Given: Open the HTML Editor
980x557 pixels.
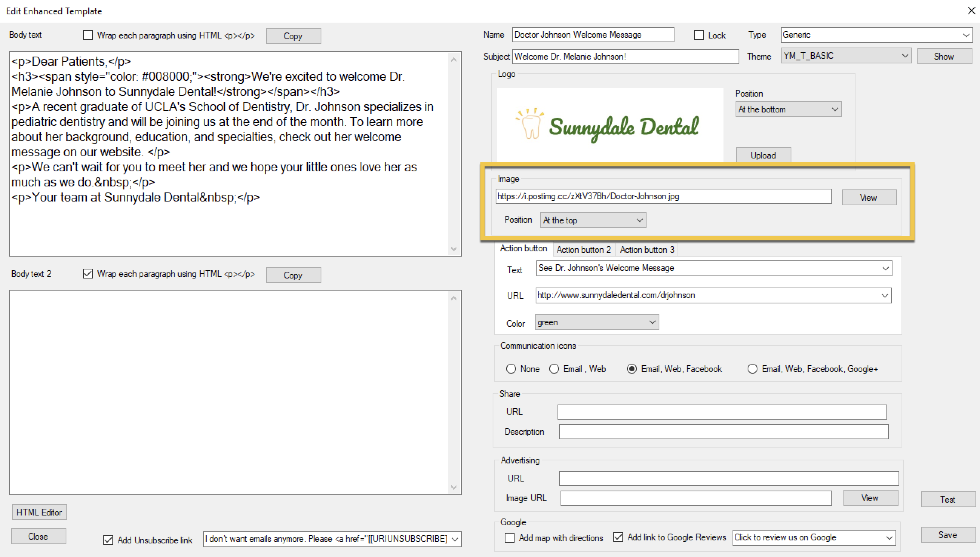Looking at the screenshot, I should click(39, 512).
